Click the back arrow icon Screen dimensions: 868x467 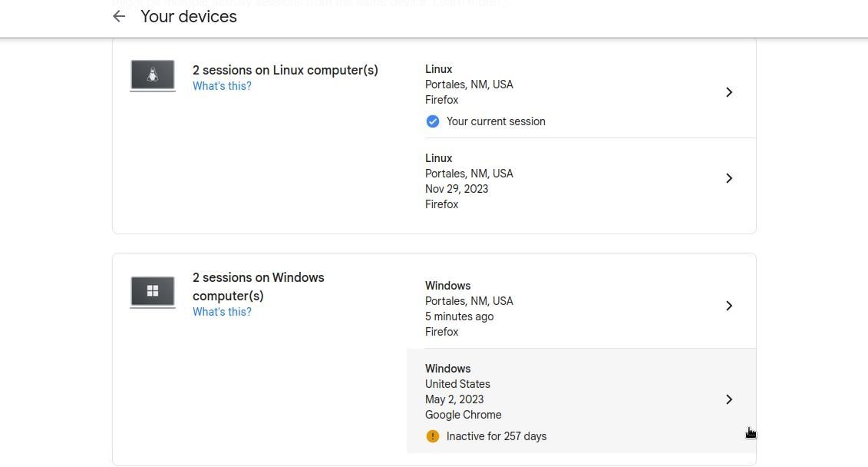point(118,16)
